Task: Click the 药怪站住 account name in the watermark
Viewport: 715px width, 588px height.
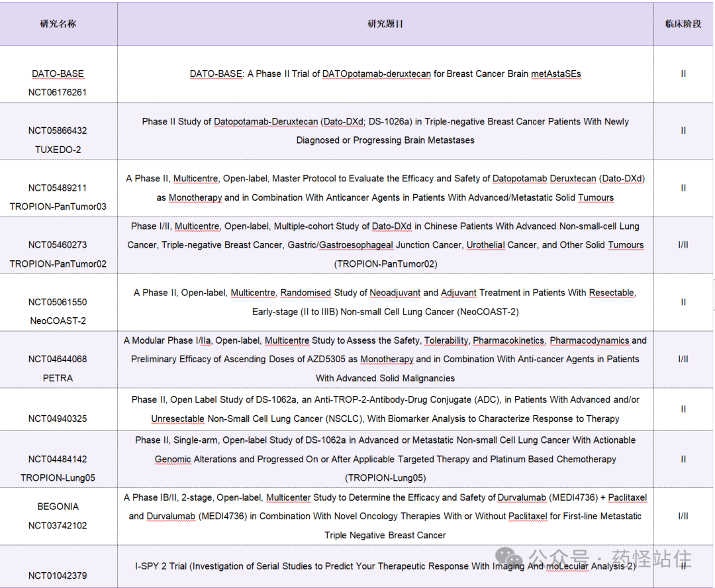Action: click(653, 560)
